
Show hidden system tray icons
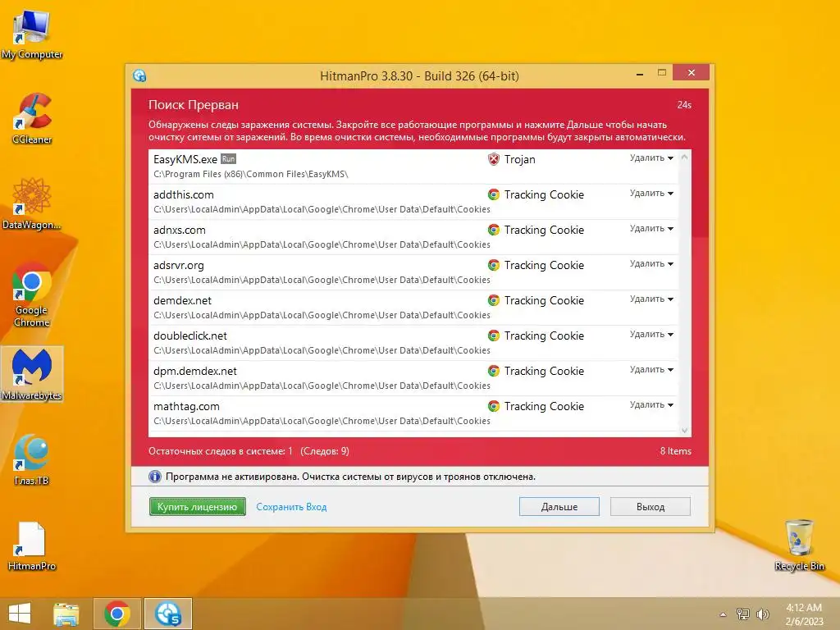click(723, 614)
